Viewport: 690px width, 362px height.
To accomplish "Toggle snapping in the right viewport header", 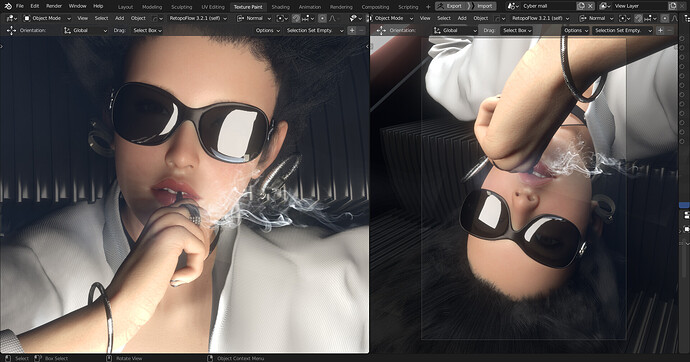I will pyautogui.click(x=638, y=18).
